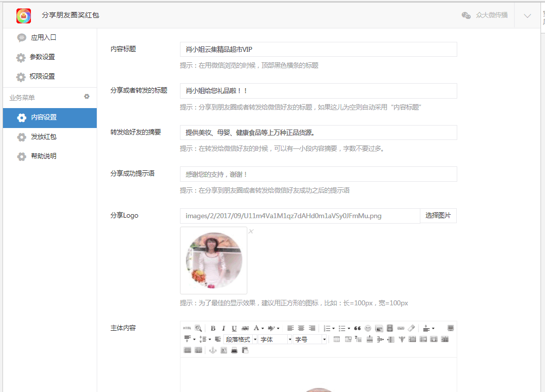
Task: Open emoticon picker in editor
Action: [x=367, y=328]
